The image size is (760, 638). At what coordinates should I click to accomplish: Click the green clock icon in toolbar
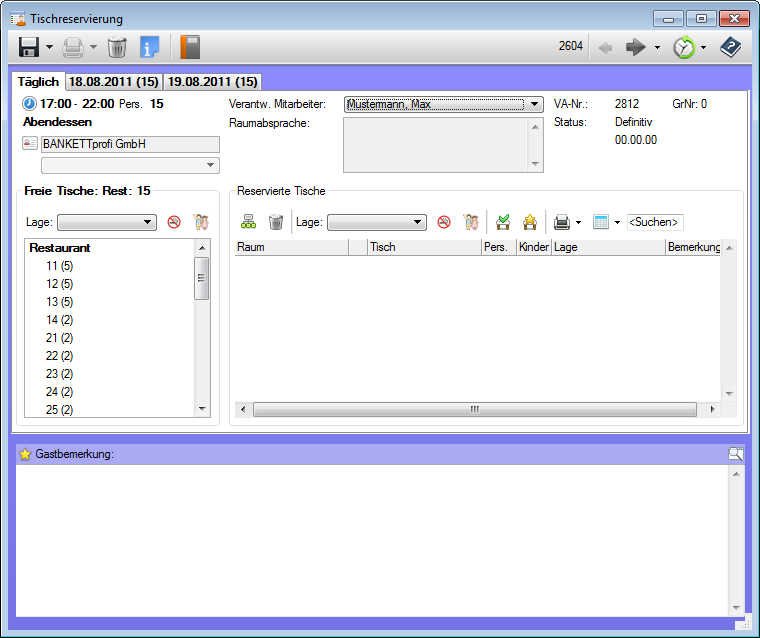pos(684,47)
